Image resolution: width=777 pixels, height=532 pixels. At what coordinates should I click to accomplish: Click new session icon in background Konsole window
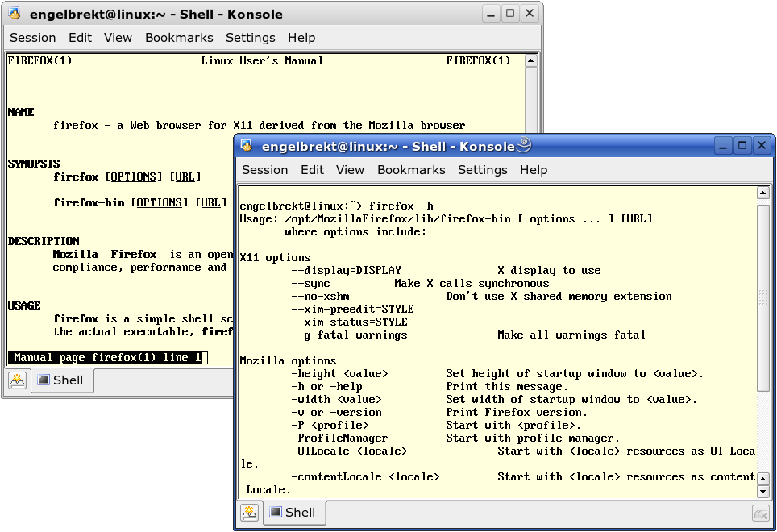(18, 380)
